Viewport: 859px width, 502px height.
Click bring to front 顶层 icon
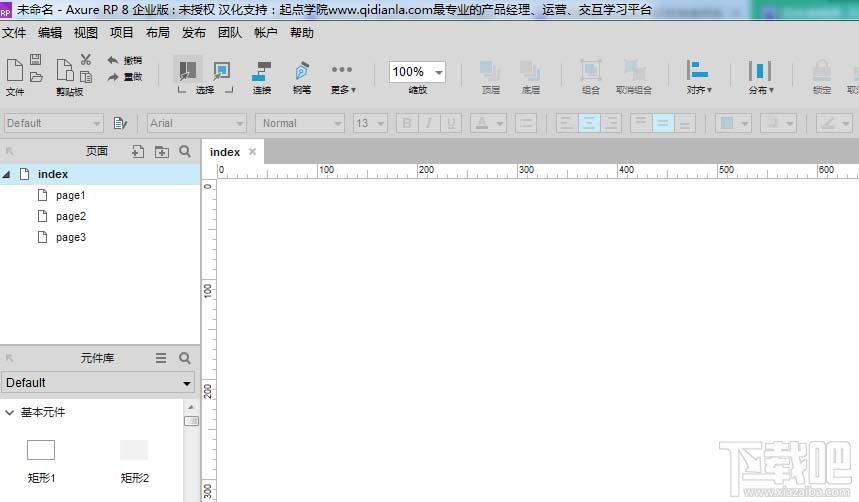(x=490, y=71)
